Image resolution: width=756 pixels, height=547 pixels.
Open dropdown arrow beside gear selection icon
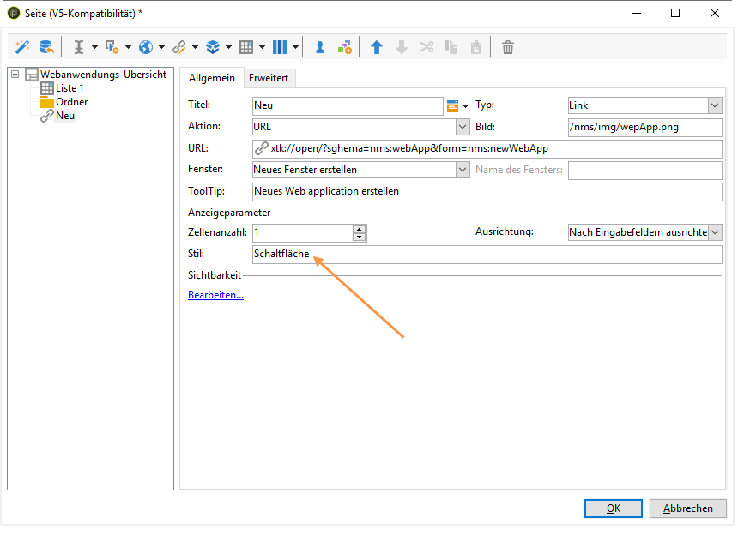click(128, 47)
